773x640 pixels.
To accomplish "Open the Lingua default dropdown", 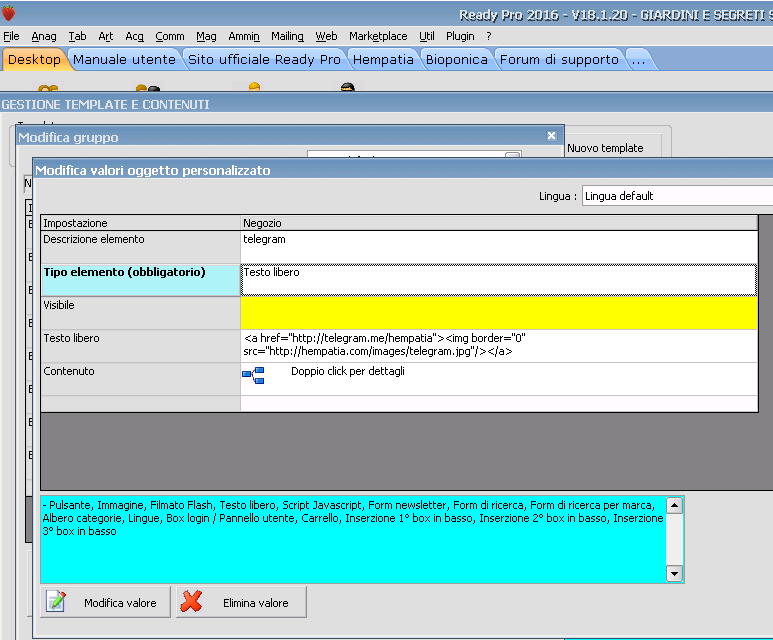I will tap(677, 196).
